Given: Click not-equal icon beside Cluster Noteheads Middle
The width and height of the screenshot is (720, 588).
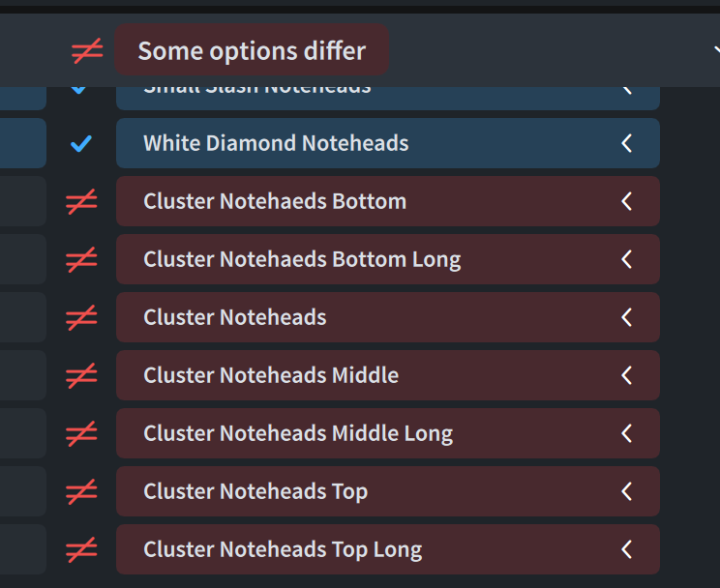Looking at the screenshot, I should 81,375.
